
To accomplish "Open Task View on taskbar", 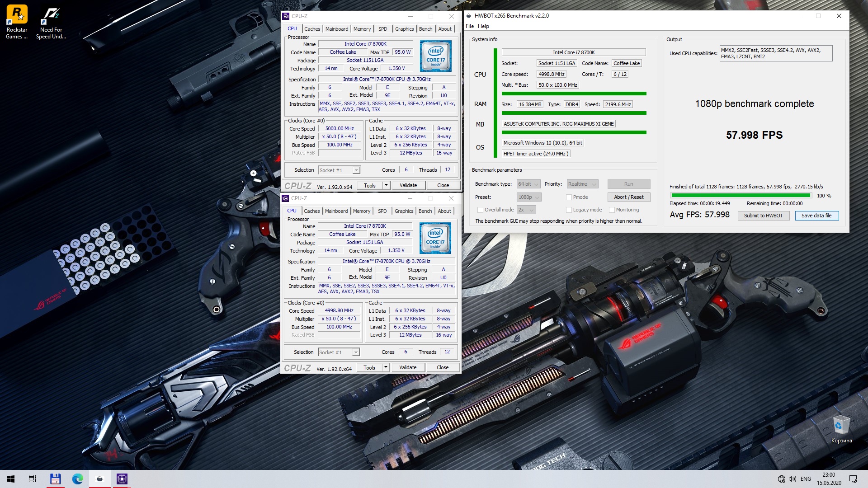I will pyautogui.click(x=33, y=479).
